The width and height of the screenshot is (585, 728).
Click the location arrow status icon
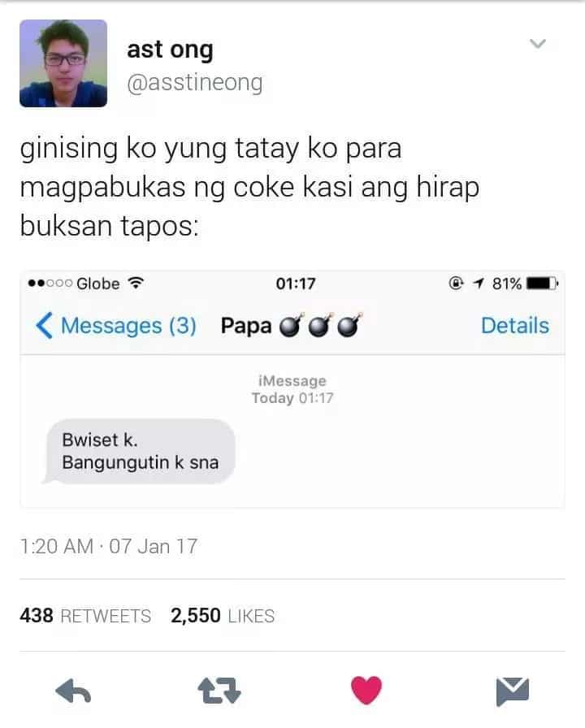tap(479, 283)
